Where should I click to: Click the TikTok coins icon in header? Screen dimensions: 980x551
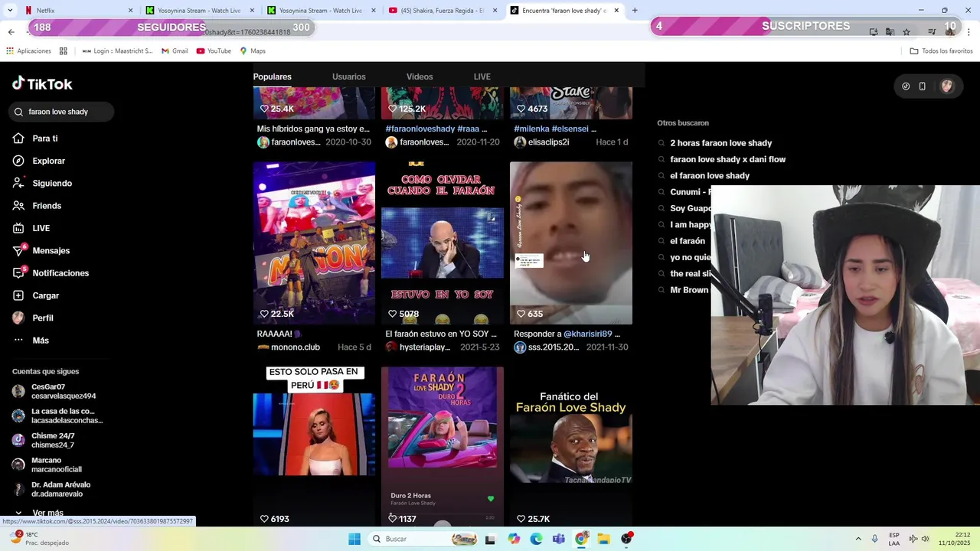point(906,86)
